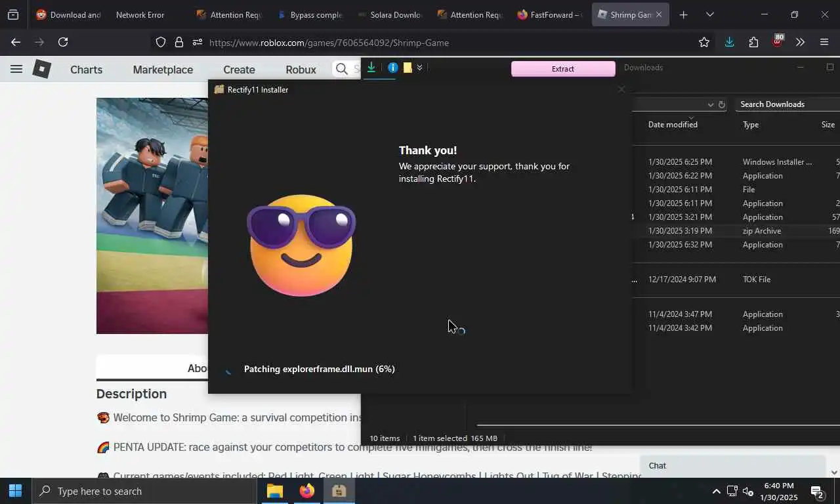This screenshot has width=840, height=504.
Task: Switch to Bypass comple tab
Action: 310,14
